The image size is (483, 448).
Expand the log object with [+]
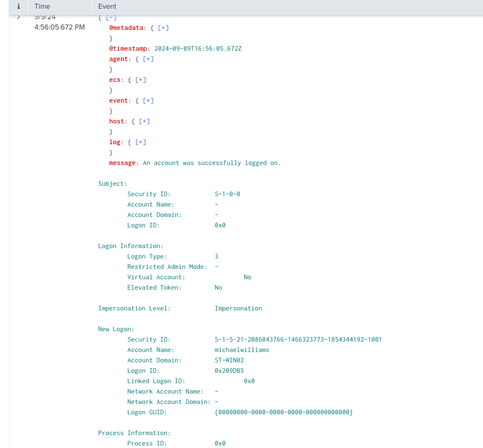point(141,142)
